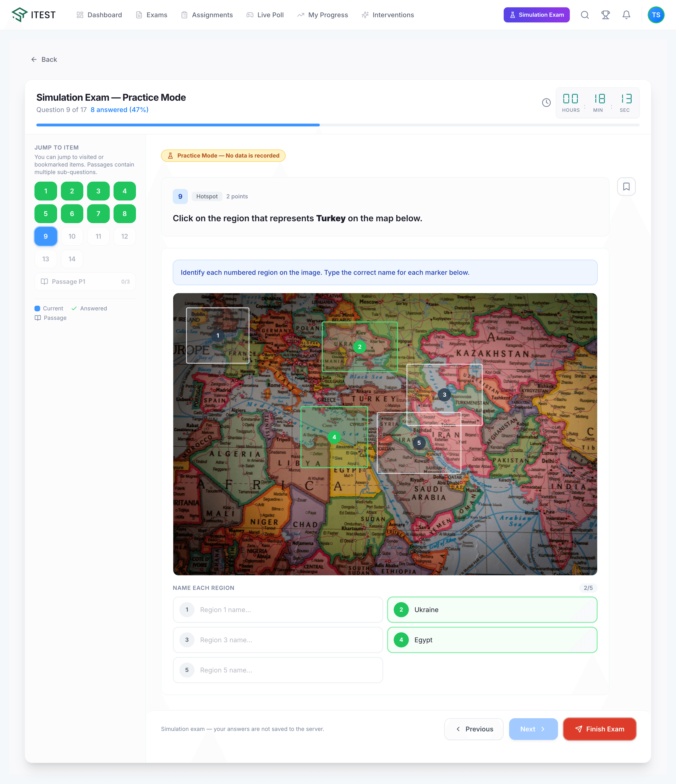Click the Finish Exam button
The width and height of the screenshot is (676, 784).
[x=600, y=729]
